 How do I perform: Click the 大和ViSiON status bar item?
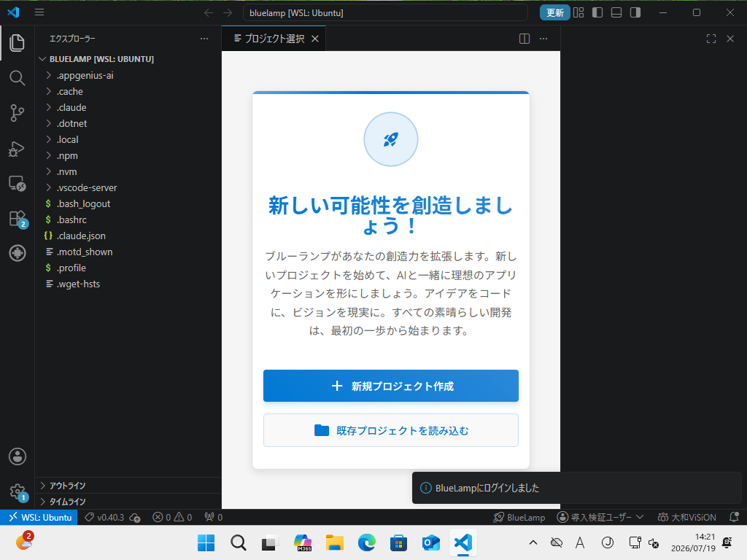point(686,517)
